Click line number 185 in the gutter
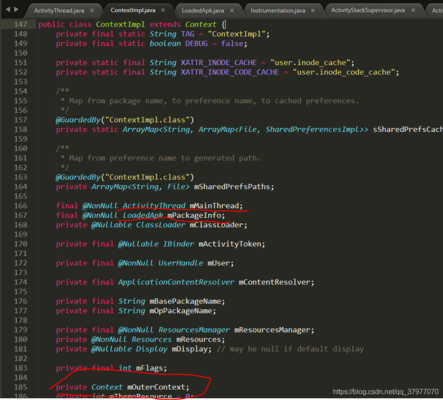Screen dimensions: 443x400 tap(20, 387)
